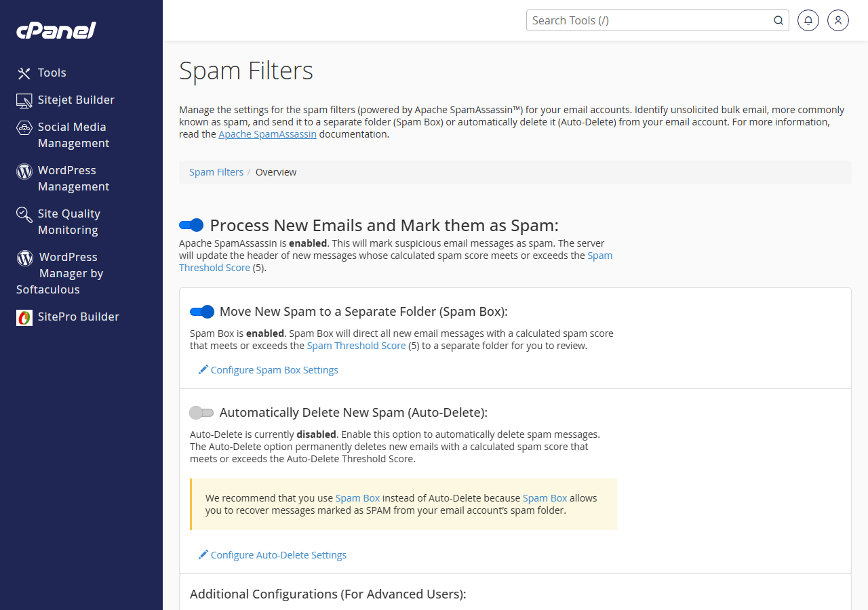Click the Social Media Management icon

(x=24, y=127)
